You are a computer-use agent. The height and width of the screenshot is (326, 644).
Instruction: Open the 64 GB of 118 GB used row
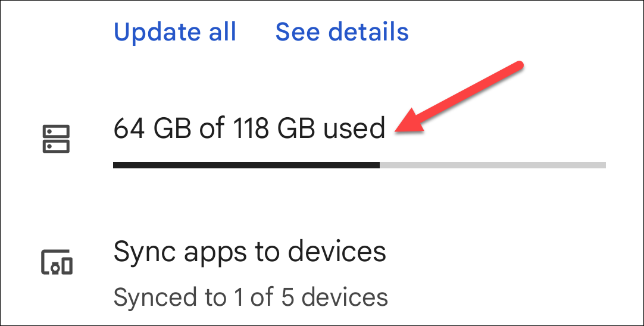(249, 128)
